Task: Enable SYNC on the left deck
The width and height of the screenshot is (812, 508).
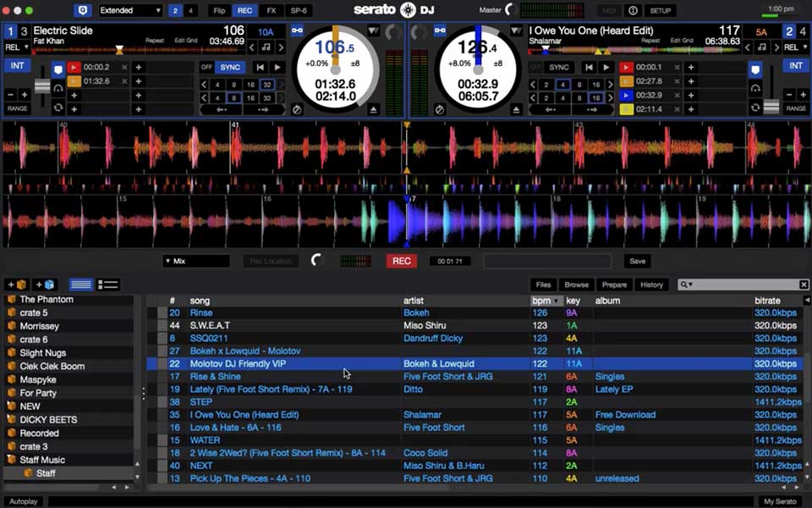Action: pyautogui.click(x=228, y=67)
